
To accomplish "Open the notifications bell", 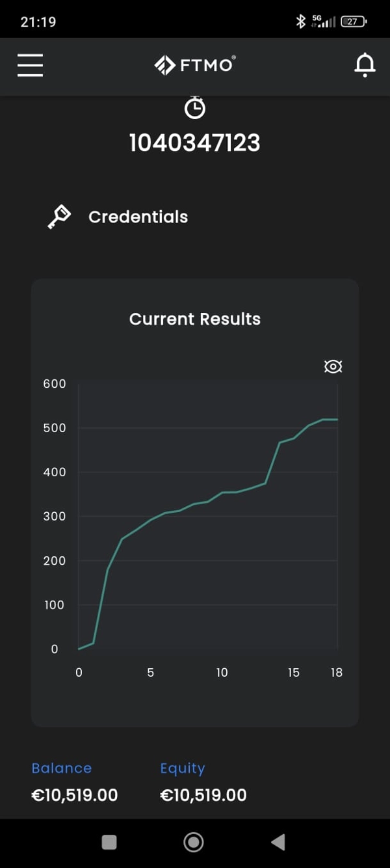I will [365, 65].
